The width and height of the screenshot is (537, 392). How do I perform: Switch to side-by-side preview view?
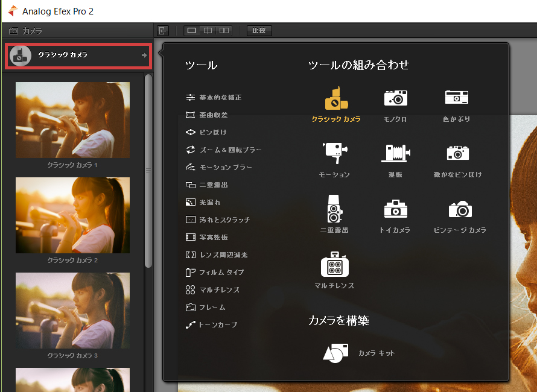(x=224, y=31)
